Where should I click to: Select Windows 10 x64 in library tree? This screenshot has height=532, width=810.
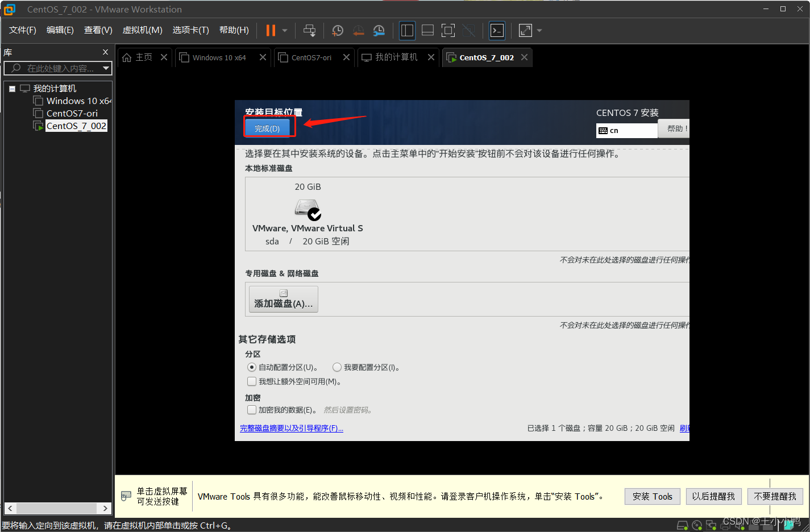[x=72, y=101]
